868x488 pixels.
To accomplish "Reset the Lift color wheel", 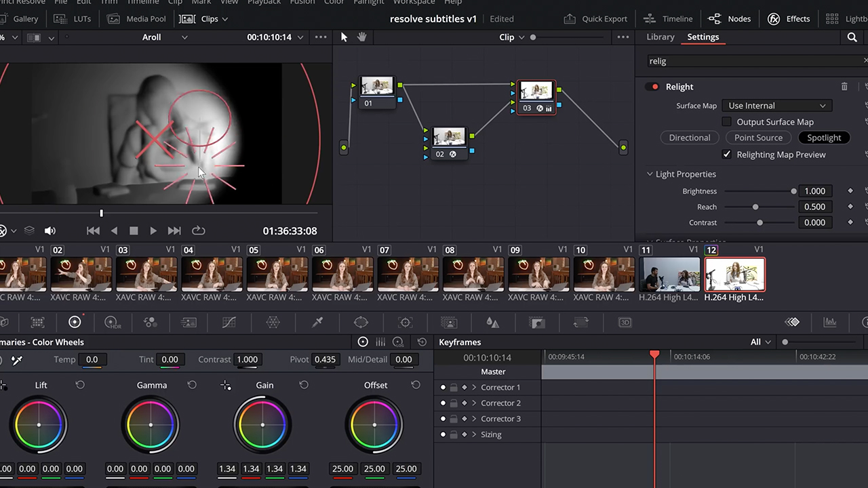I will pyautogui.click(x=80, y=385).
